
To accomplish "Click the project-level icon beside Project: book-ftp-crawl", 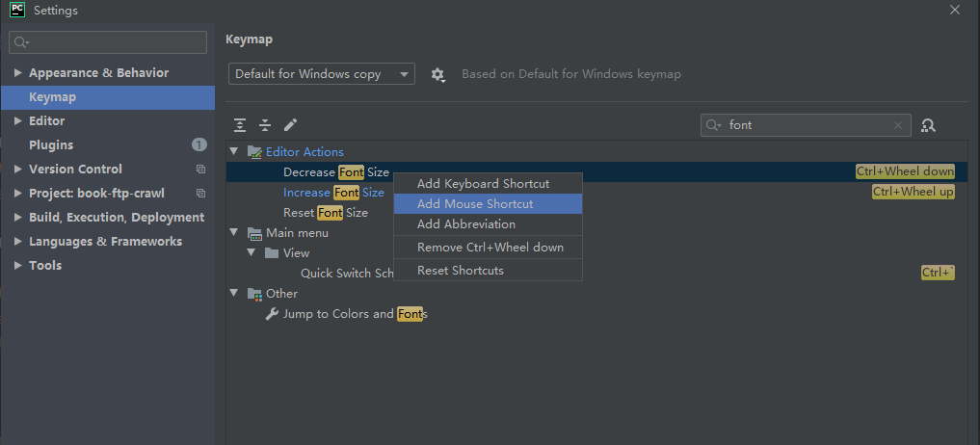I will click(200, 194).
